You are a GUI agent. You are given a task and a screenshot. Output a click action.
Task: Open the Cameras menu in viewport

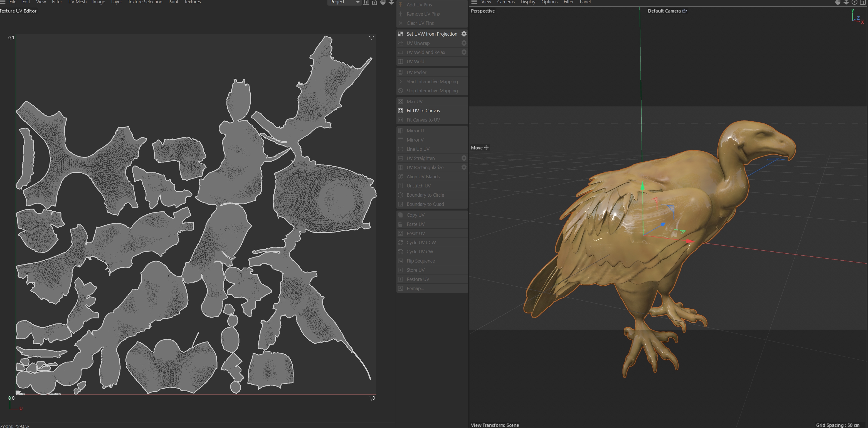click(x=506, y=2)
